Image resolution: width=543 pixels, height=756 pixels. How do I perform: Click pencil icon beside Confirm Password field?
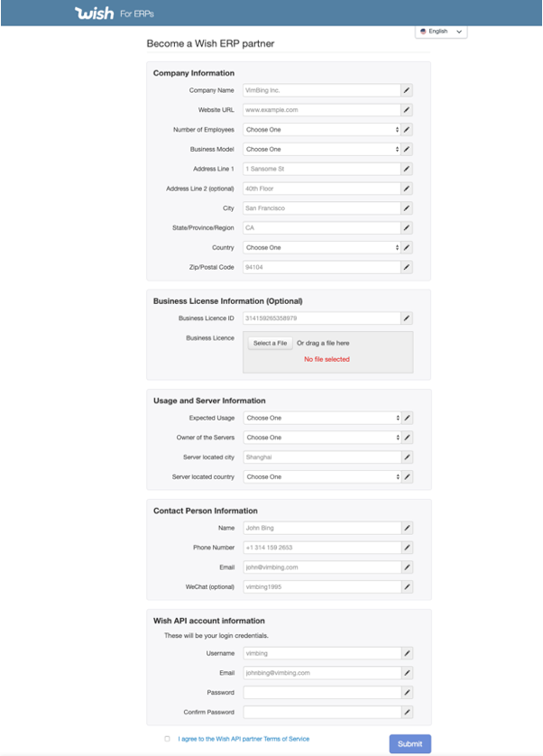407,712
